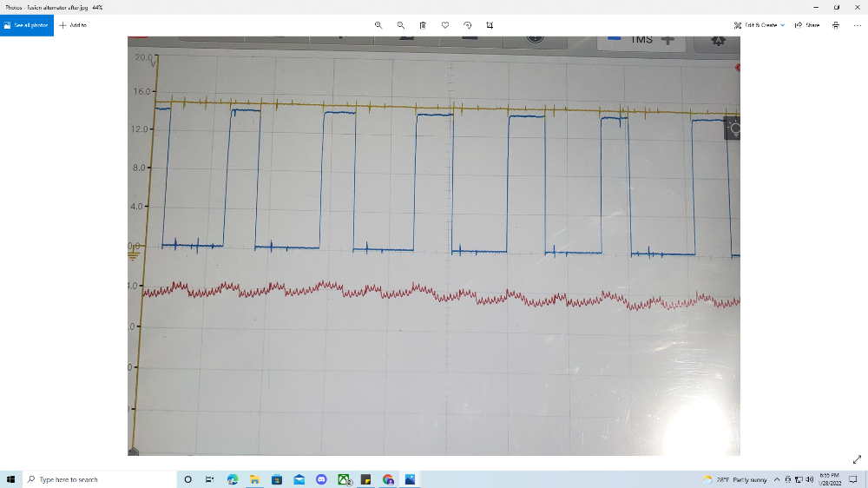Click the Type here to search box
Screen dimensions: 868x488
coord(100,479)
